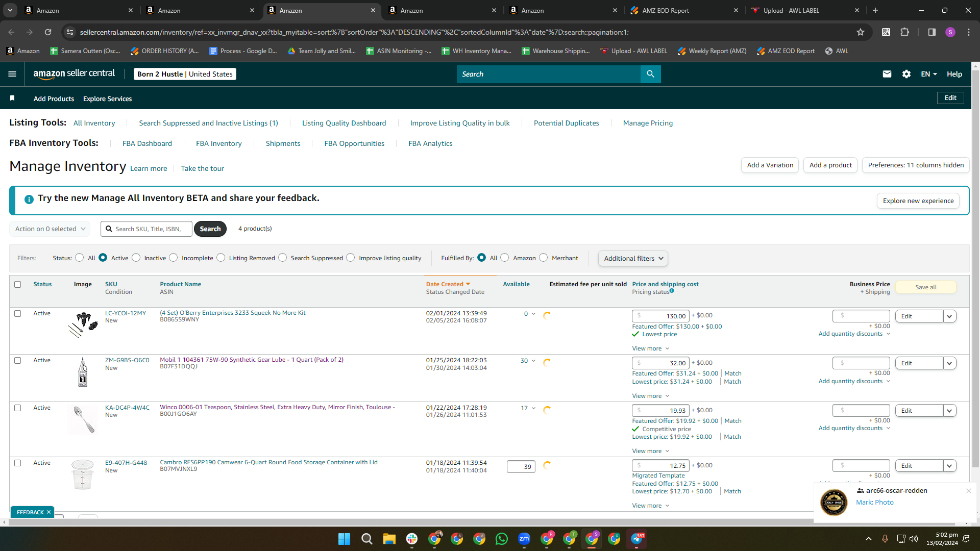Expand available quantity chevron for Mobil 1 row
This screenshot has width=980, height=551.
pos(534,361)
